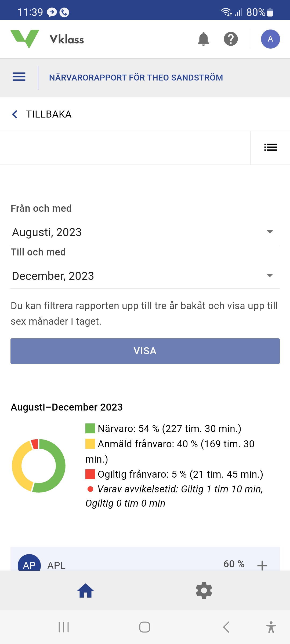Open settings with the gear icon

click(x=204, y=591)
